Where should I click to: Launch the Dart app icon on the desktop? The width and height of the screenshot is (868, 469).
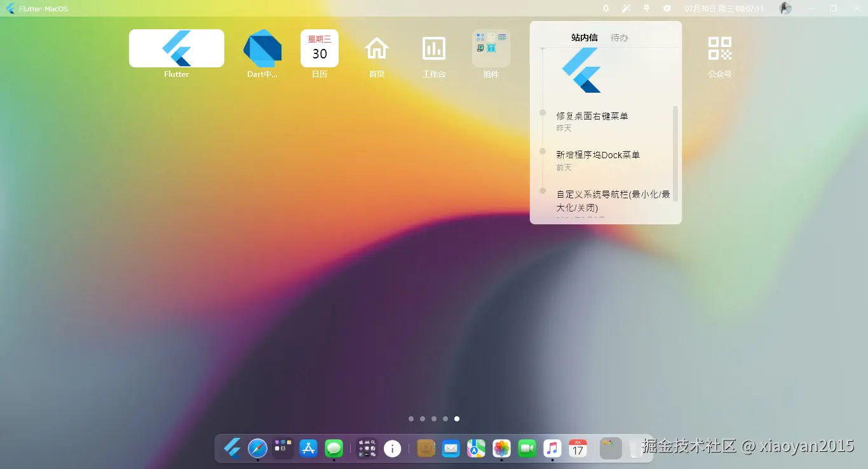click(x=262, y=48)
